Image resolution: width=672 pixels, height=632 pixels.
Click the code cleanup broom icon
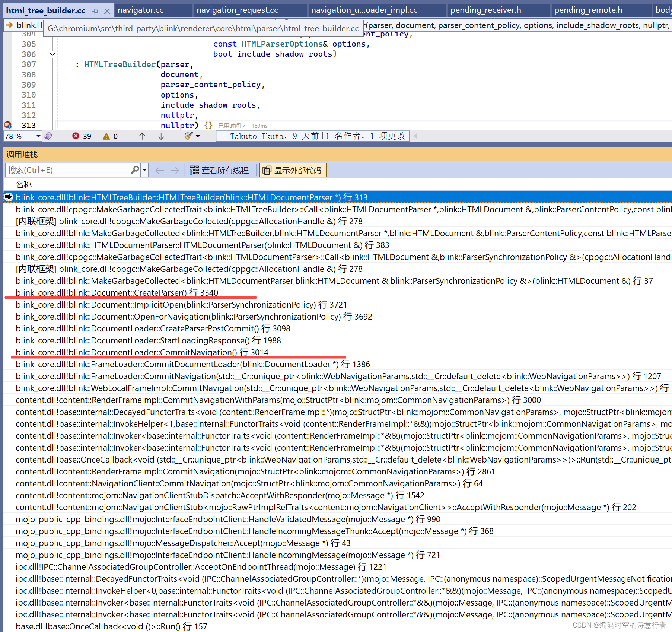(x=188, y=136)
